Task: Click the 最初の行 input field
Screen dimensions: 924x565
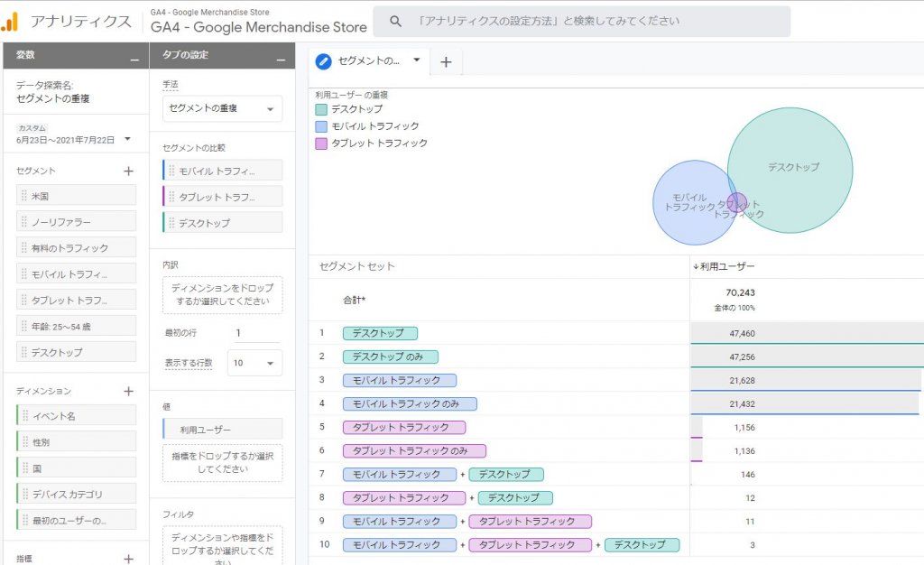Action: click(x=256, y=333)
